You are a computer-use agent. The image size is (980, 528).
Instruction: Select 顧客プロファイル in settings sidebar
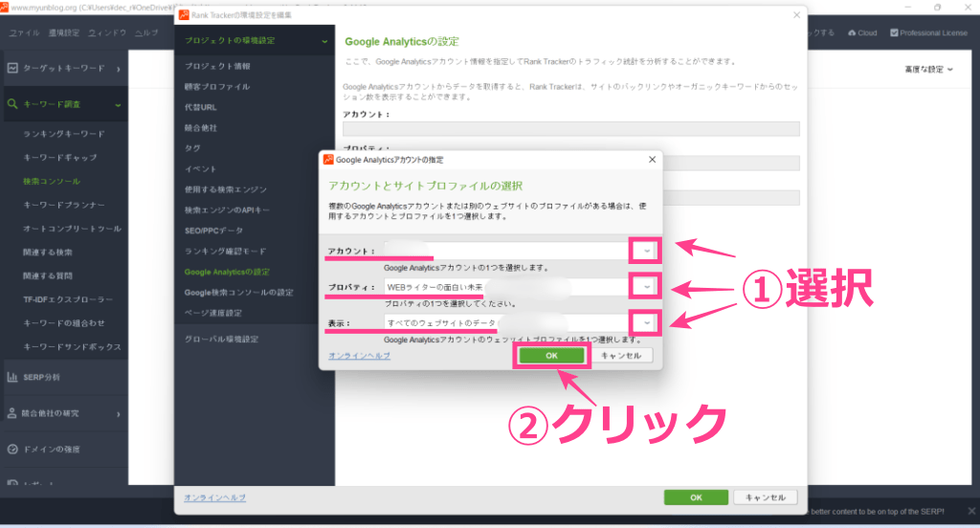217,87
